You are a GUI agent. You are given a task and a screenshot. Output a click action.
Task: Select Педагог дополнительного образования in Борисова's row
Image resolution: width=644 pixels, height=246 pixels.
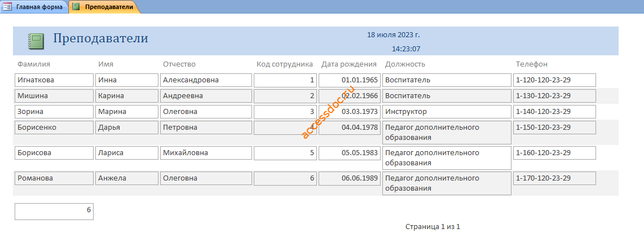447,158
